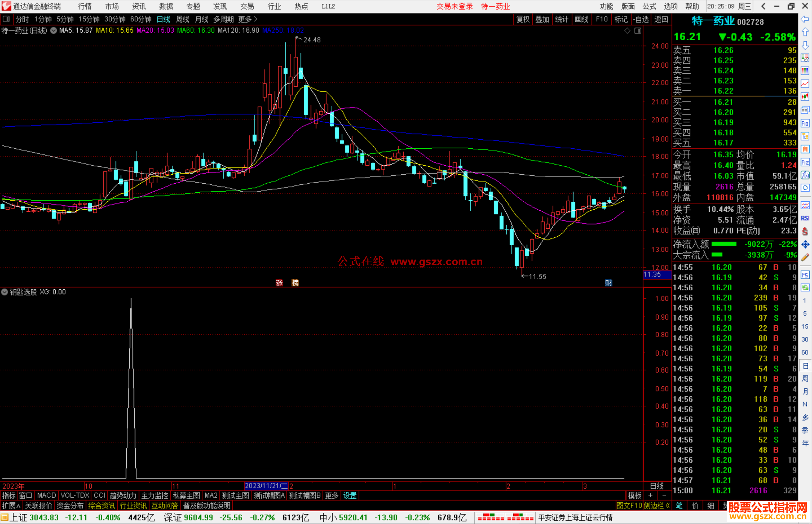
Task: Click the left arrow navigation icon in sidebar
Action: (x=805, y=19)
